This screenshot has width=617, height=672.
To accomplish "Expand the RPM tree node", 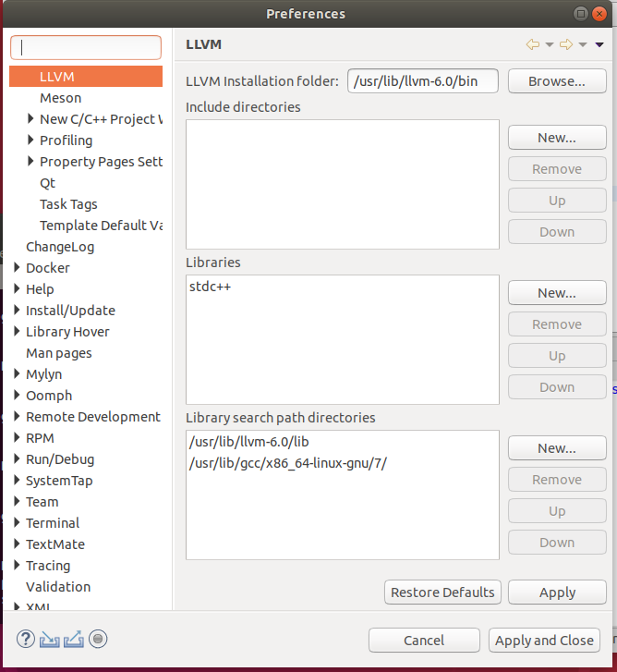I will pyautogui.click(x=17, y=437).
